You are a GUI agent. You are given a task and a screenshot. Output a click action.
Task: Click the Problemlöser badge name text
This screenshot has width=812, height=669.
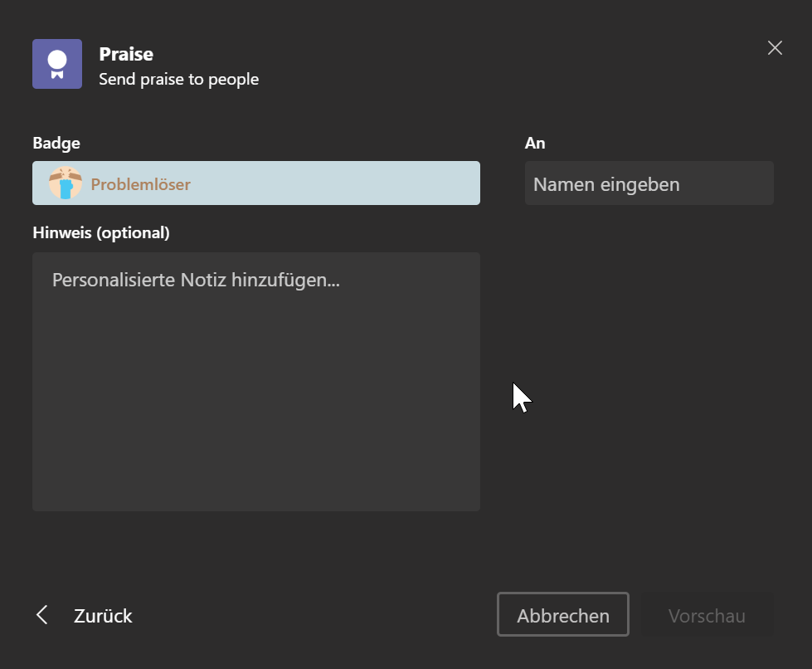click(140, 184)
